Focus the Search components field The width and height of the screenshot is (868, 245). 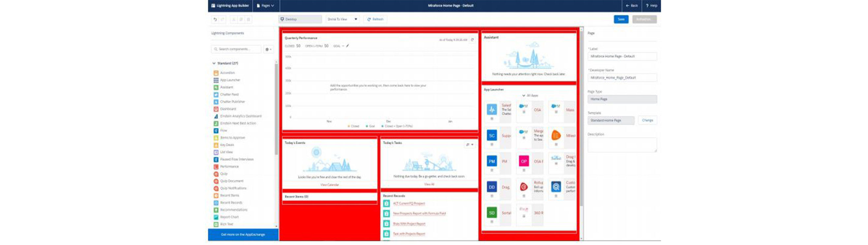coord(236,49)
